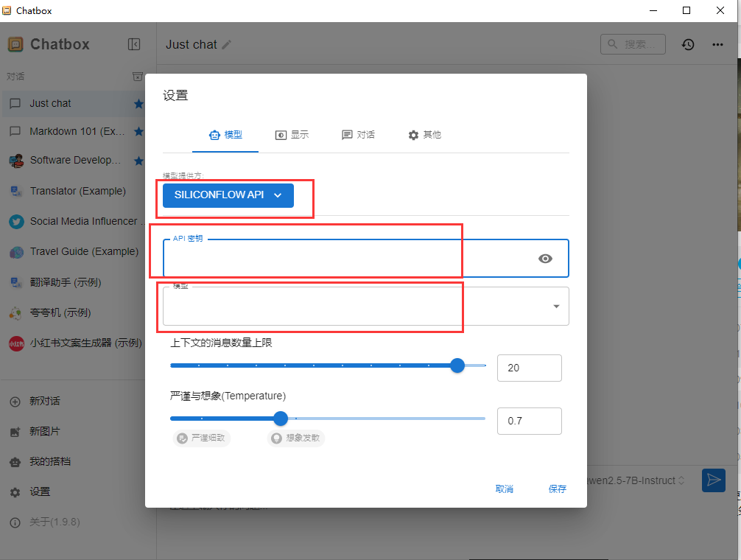Click the image icon for 新图片
This screenshot has width=741, height=560.
pyautogui.click(x=15, y=432)
